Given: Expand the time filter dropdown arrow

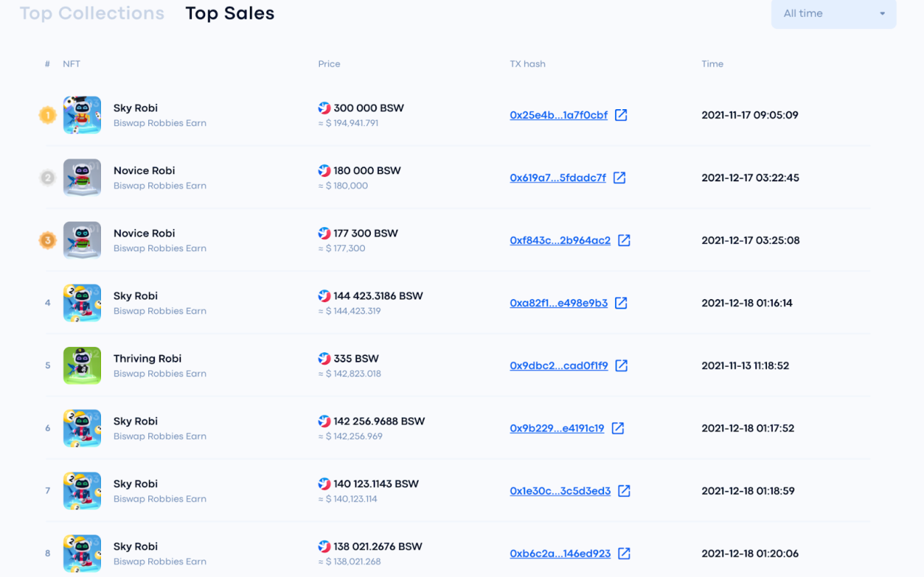Looking at the screenshot, I should [x=883, y=14].
